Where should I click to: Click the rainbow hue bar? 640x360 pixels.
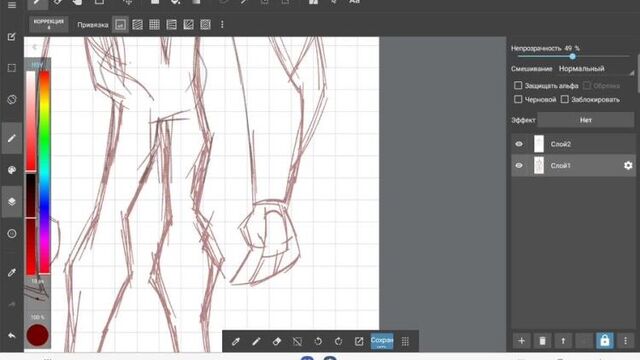(44, 172)
